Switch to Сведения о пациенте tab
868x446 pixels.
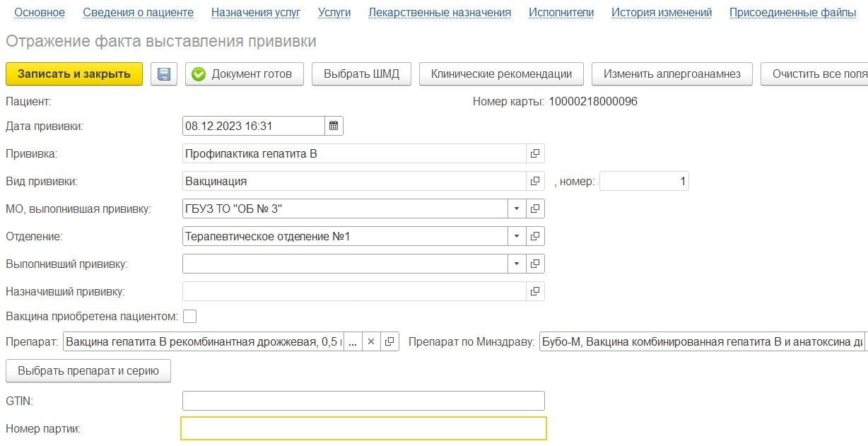pos(138,13)
